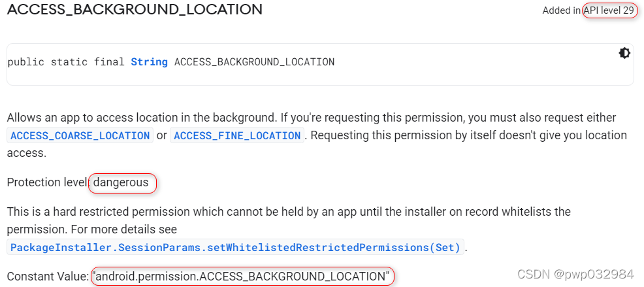644x287 pixels.
Task: Click empty area inside the code box
Action: pos(472,63)
